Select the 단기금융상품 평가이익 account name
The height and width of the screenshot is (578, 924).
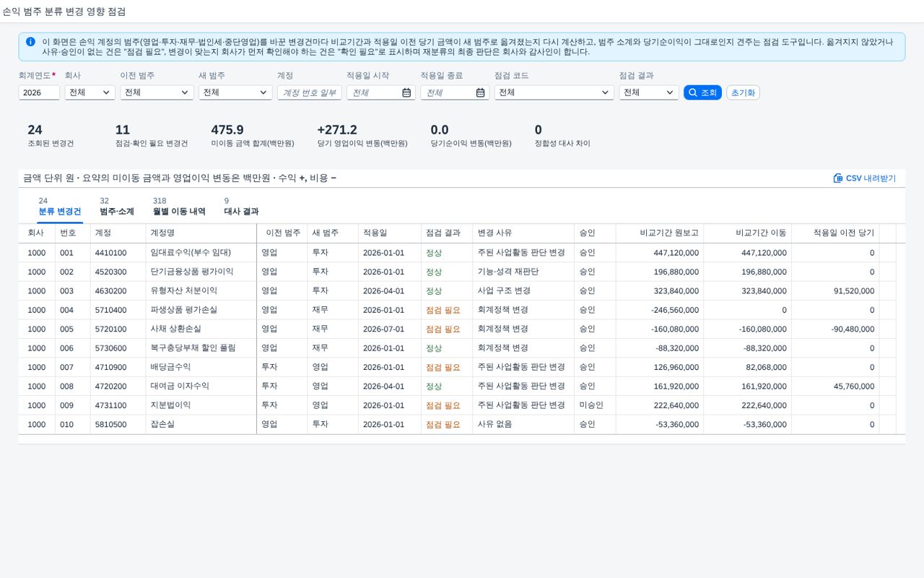coord(192,272)
